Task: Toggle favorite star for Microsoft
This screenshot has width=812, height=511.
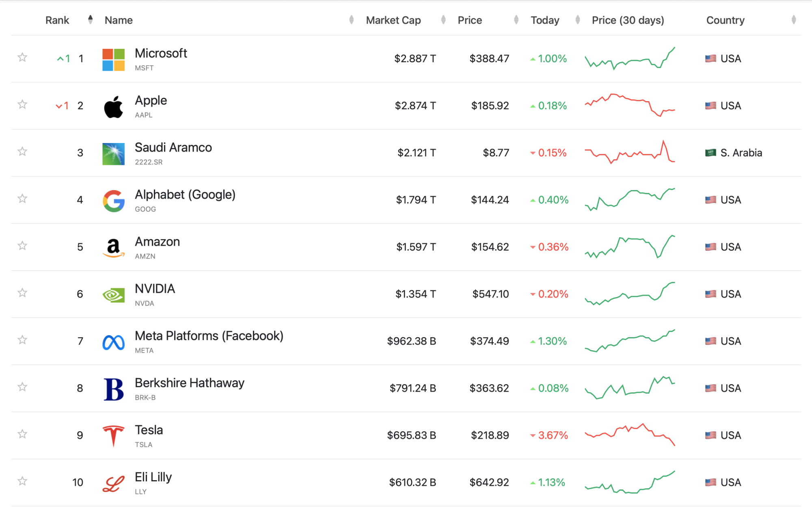Action: point(22,57)
